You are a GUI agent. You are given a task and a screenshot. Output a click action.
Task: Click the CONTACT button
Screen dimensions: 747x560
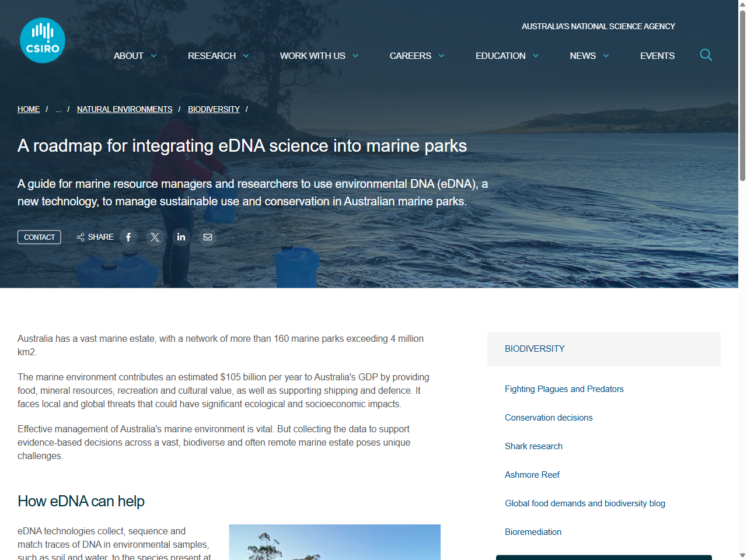39,237
